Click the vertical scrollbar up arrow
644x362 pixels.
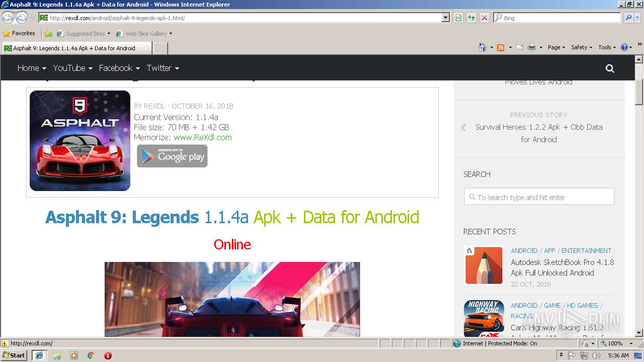[x=639, y=59]
